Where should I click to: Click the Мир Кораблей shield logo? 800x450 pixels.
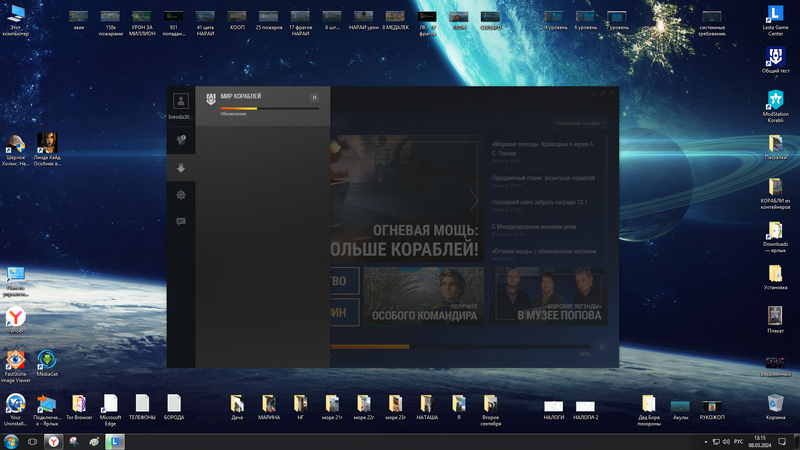[211, 99]
